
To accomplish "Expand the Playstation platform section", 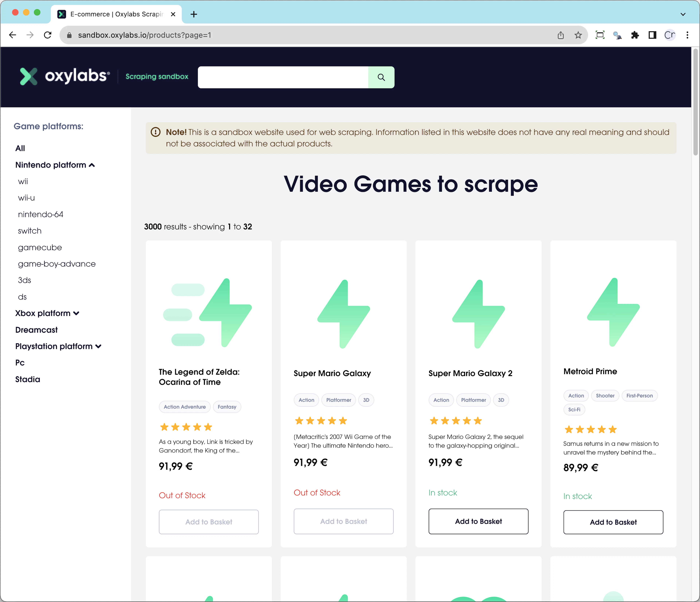I will coord(59,347).
